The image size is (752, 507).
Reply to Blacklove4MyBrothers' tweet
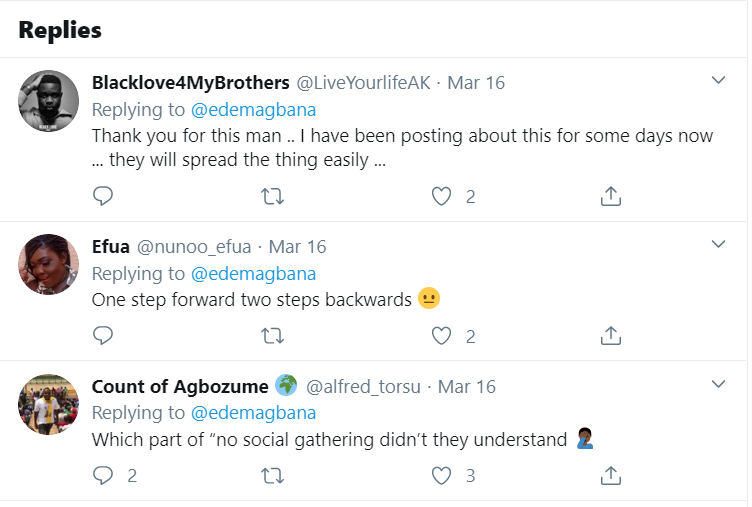103,197
